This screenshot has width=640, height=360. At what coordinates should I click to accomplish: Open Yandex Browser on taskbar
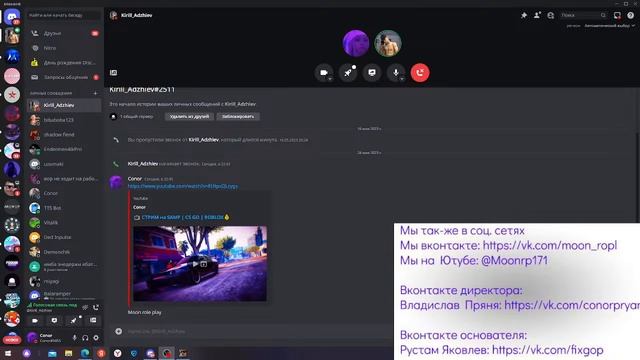[118, 353]
